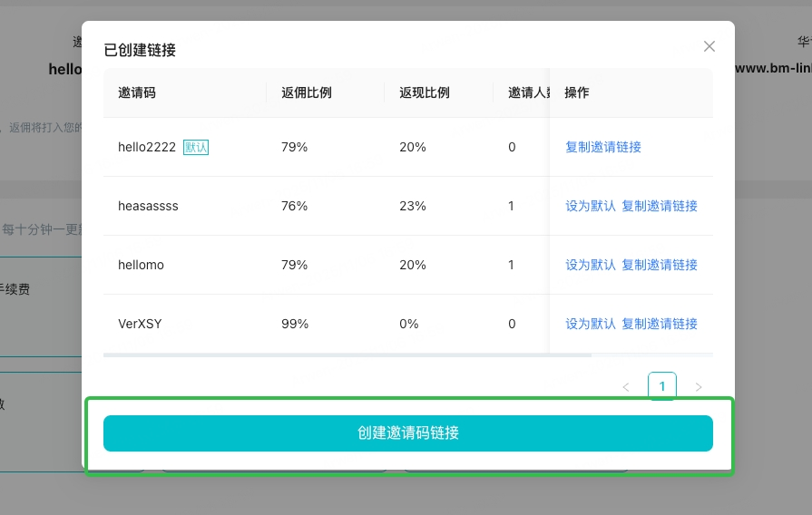This screenshot has width=812, height=515.
Task: Click the 创建邀请码链接 button
Action: click(x=408, y=433)
